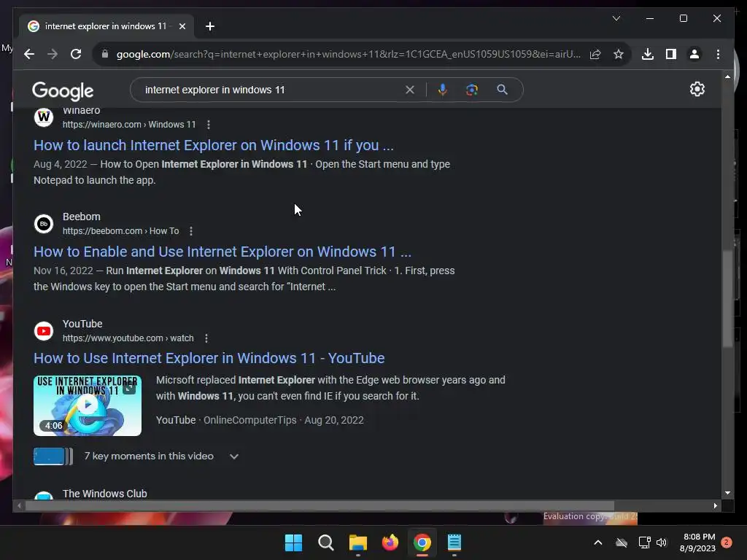747x560 pixels.
Task: Play the 4:06 video thumbnail
Action: pos(88,405)
